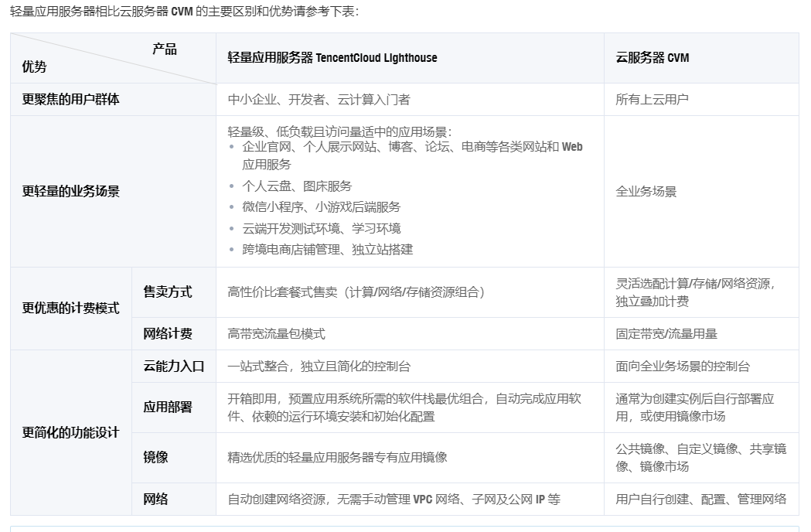This screenshot has height=532, width=811.
Task: Click the '优势' label in the header corner
Action: [x=34, y=66]
